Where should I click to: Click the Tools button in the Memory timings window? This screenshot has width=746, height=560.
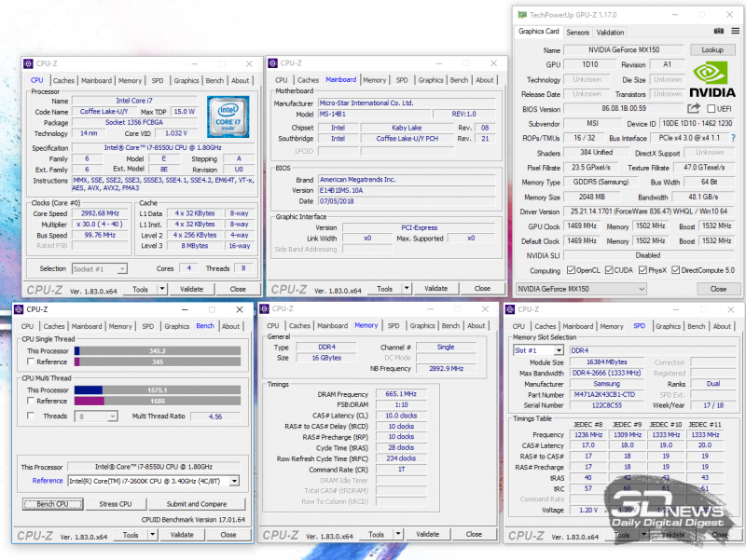[376, 534]
